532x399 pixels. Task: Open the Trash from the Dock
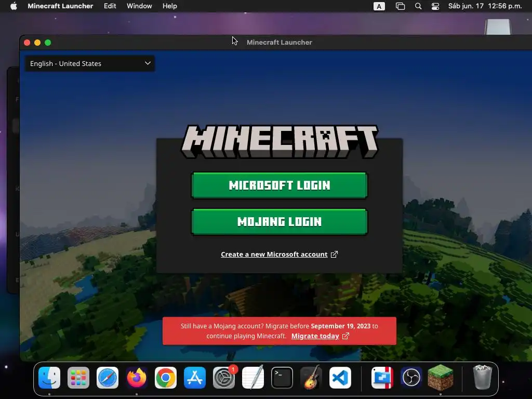click(x=483, y=377)
